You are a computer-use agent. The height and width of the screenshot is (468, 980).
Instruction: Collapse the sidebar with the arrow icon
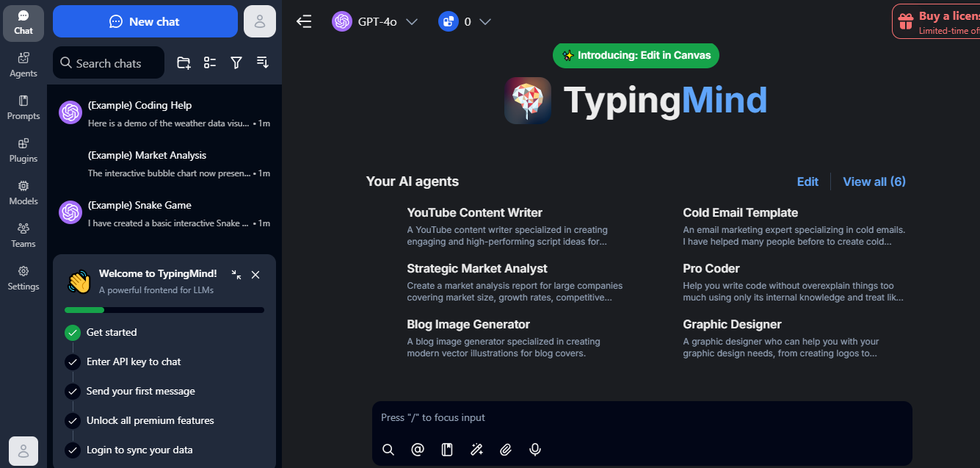304,22
